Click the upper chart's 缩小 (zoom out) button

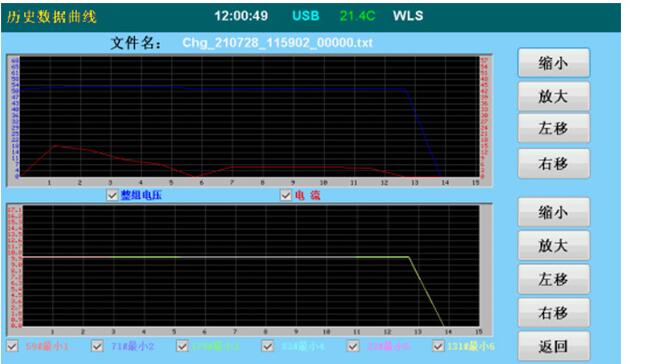[554, 63]
